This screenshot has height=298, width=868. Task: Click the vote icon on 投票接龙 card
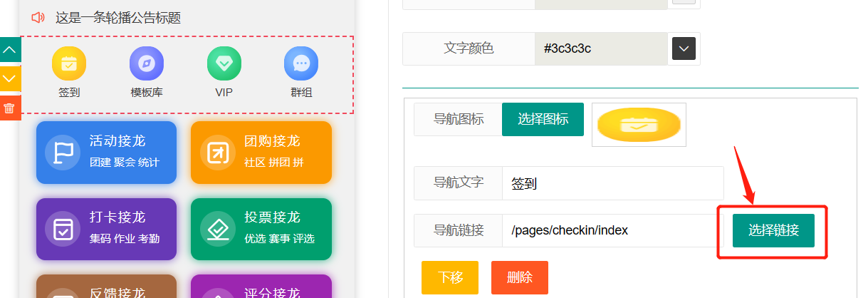coord(218,230)
